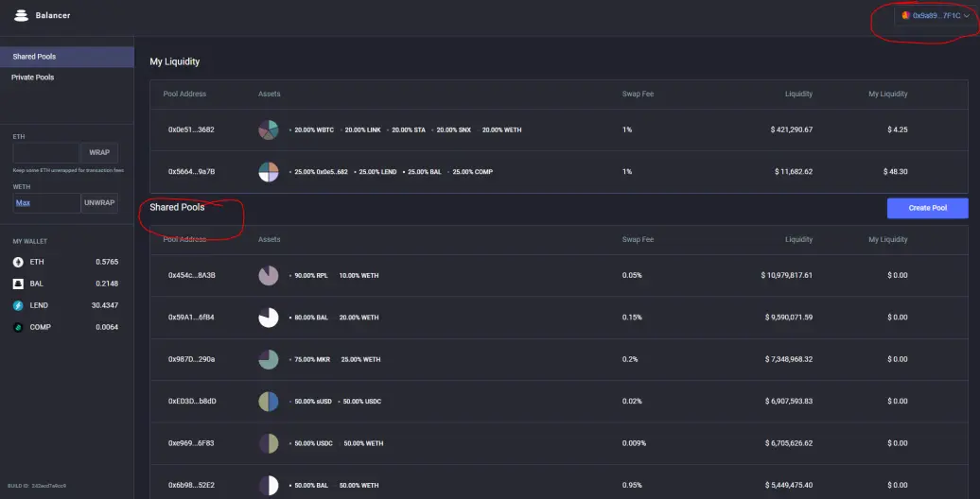
Task: Click the UNWRAP button
Action: (x=99, y=203)
